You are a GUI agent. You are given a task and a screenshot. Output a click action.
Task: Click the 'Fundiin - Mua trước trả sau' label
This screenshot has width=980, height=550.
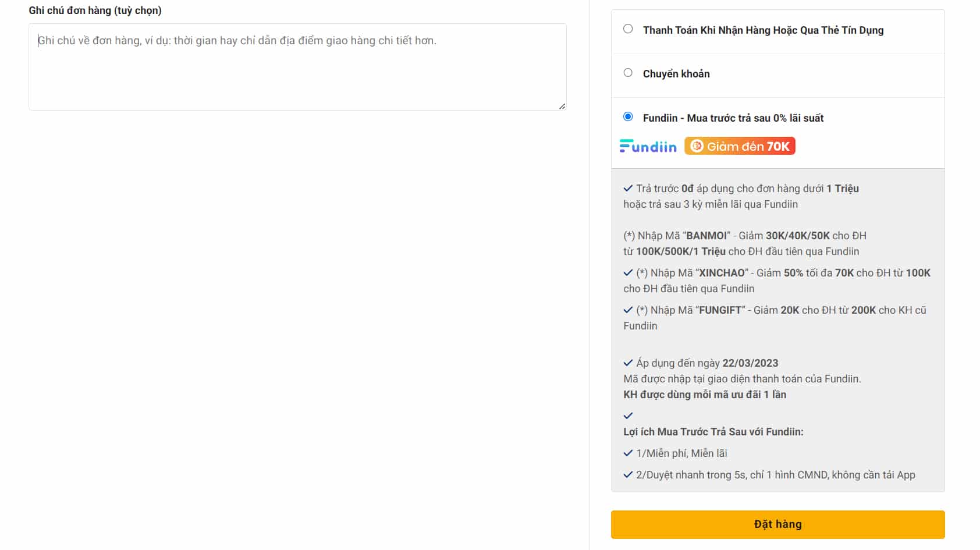pos(733,118)
